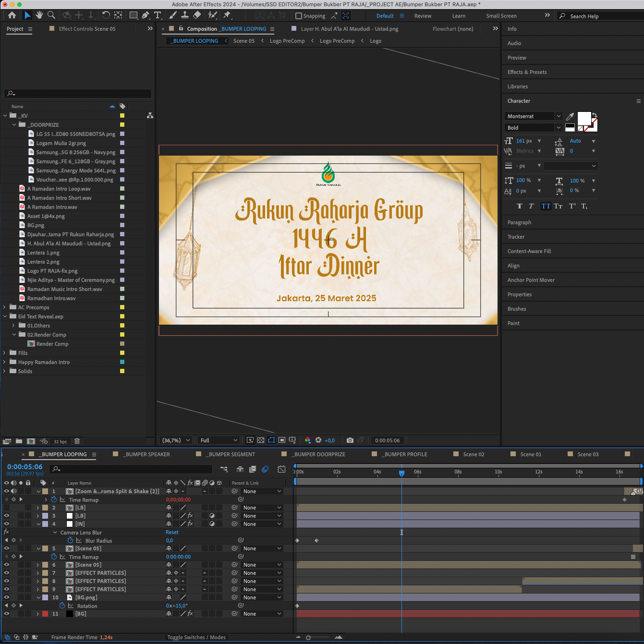Select the Pen tool
The image size is (644, 644).
(x=145, y=15)
